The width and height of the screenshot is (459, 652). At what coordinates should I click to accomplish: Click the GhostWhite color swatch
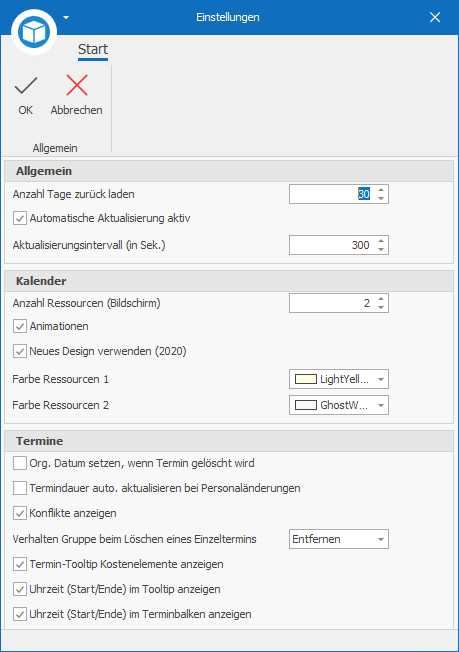(x=306, y=405)
